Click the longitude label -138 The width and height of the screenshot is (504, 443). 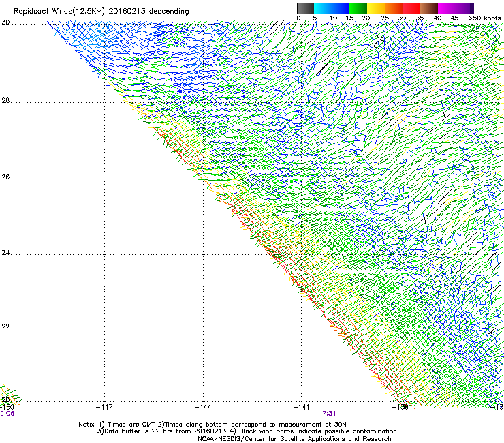coord(400,407)
